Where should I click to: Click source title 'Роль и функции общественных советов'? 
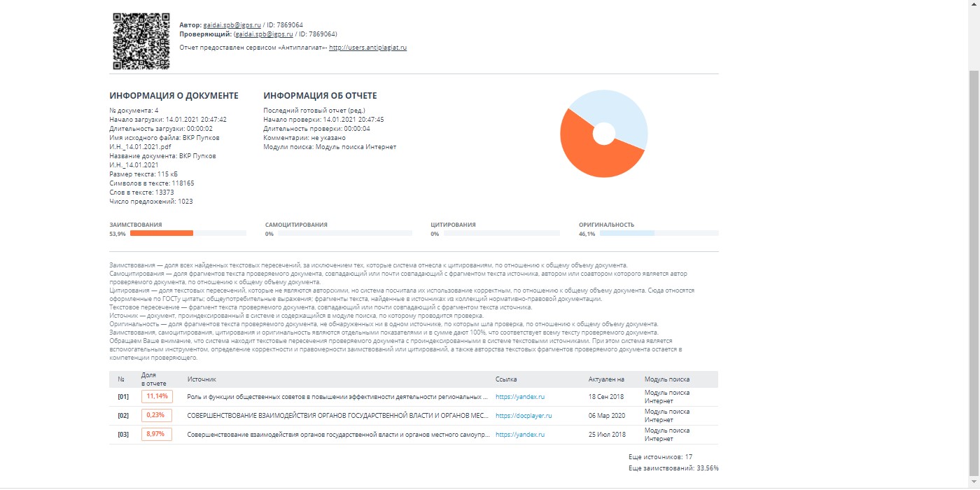[337, 397]
